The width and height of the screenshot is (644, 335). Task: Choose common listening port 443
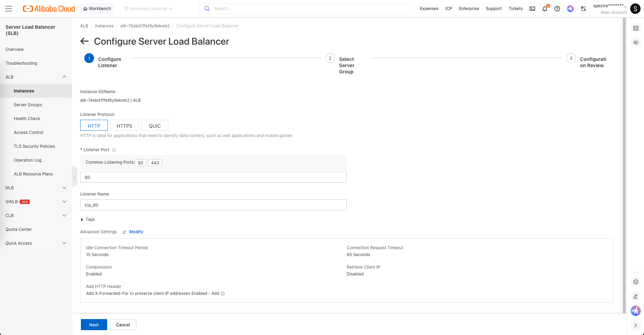pos(155,163)
